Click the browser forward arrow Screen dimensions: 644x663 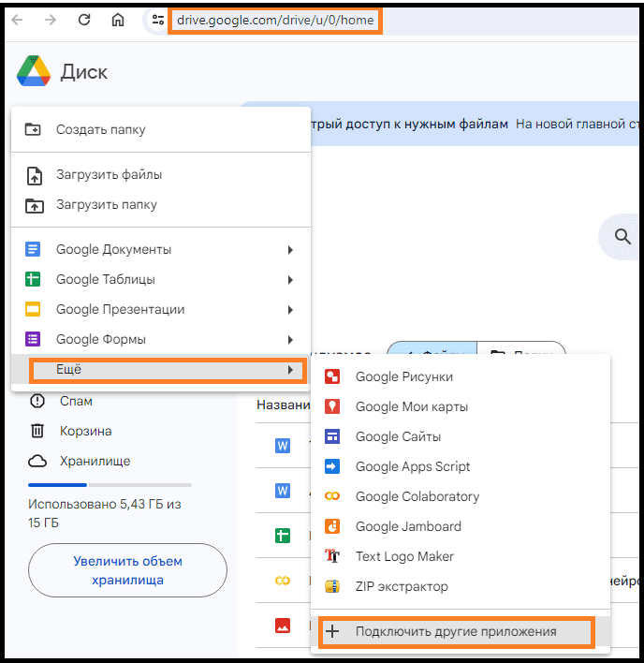pyautogui.click(x=51, y=20)
